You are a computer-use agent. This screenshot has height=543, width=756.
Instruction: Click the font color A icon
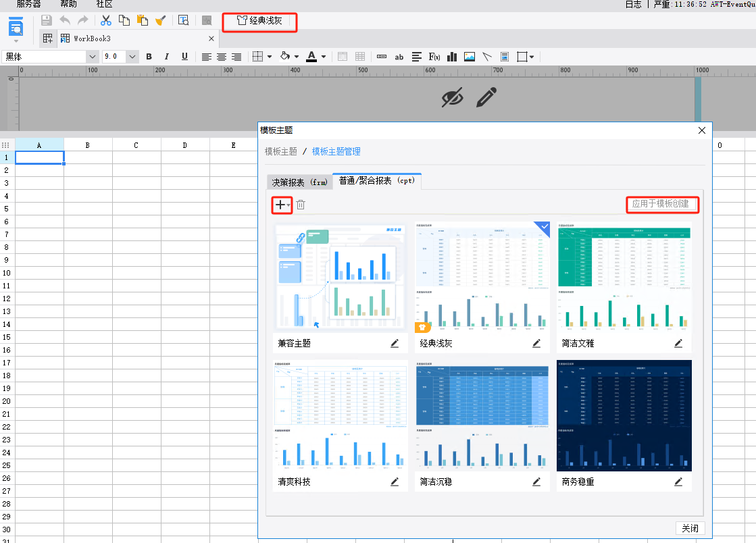311,56
